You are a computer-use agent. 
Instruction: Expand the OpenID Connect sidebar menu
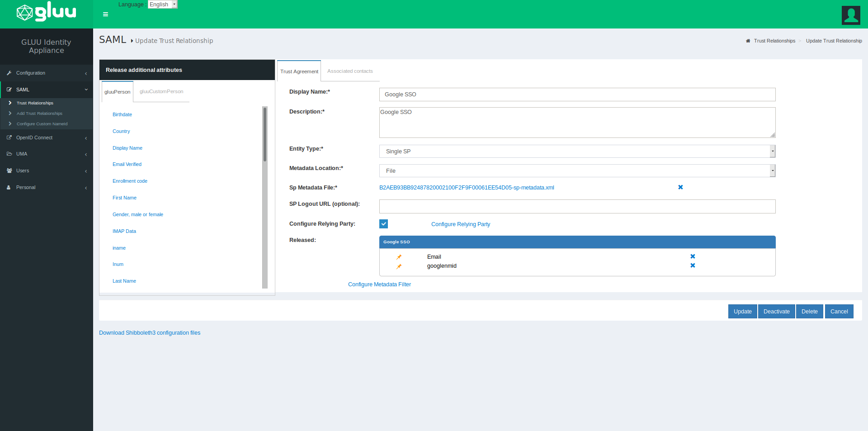(46, 137)
